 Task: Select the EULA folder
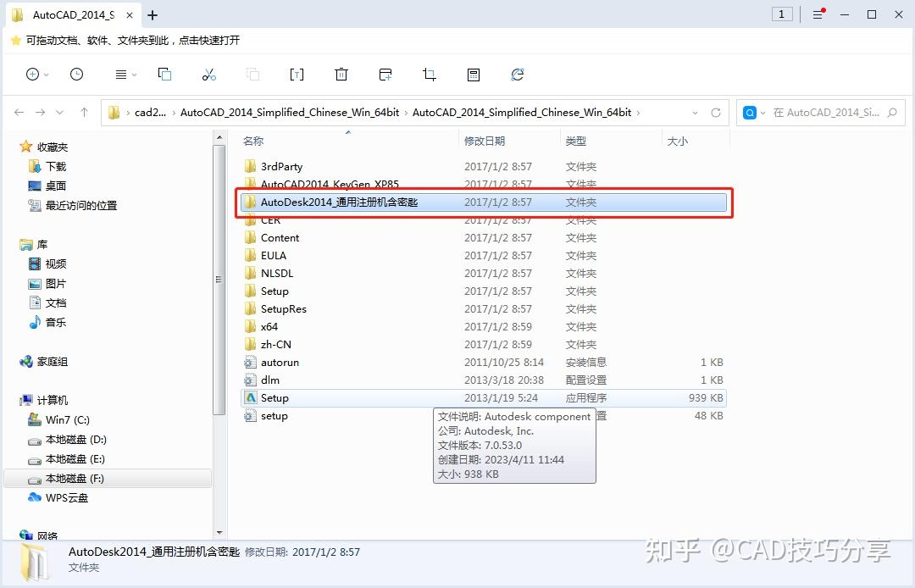(483, 256)
